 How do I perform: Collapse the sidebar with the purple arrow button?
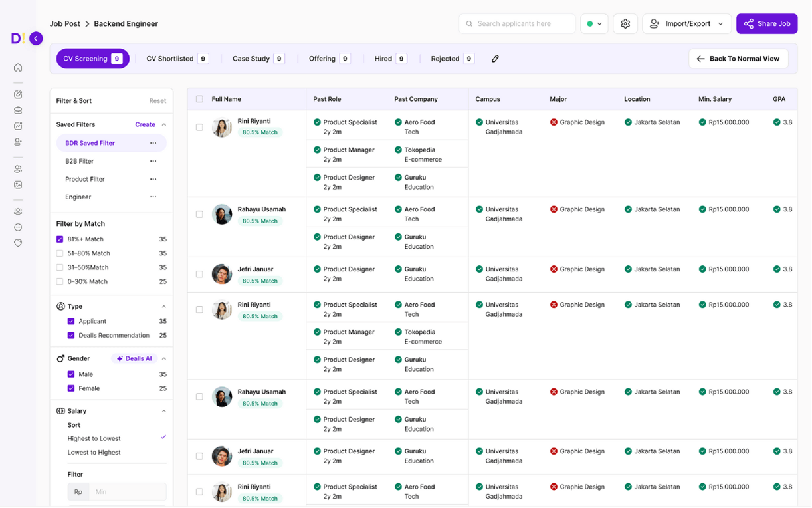click(36, 39)
